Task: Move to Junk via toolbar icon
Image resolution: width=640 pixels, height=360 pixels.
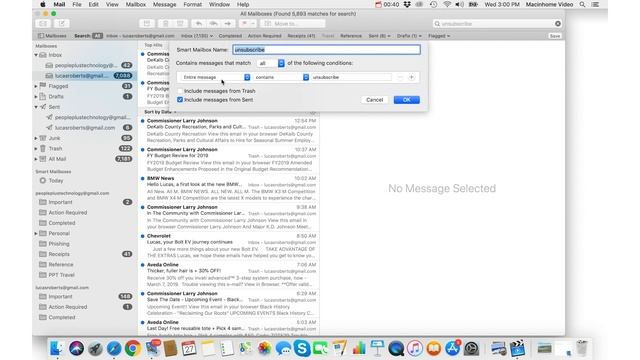Action: (x=180, y=24)
